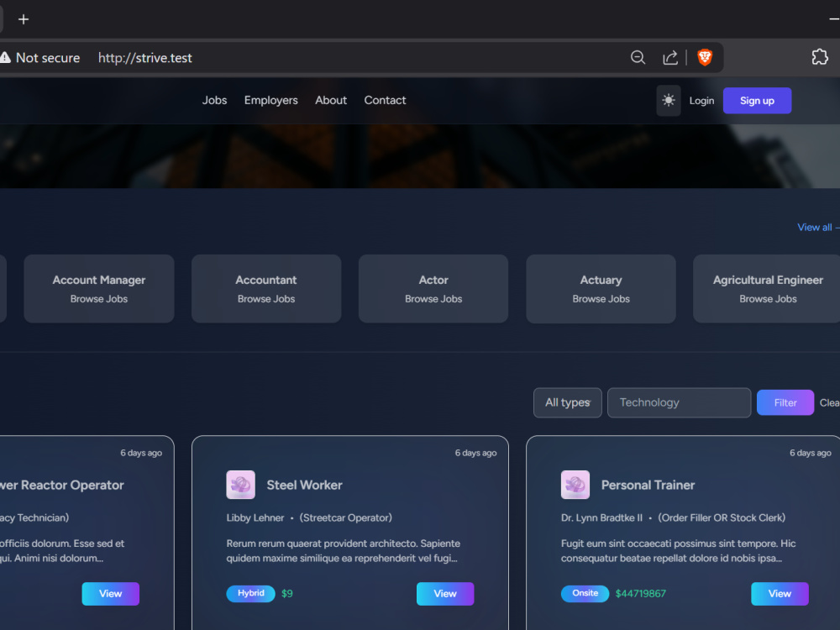
Task: Click the Sign up button
Action: [757, 101]
